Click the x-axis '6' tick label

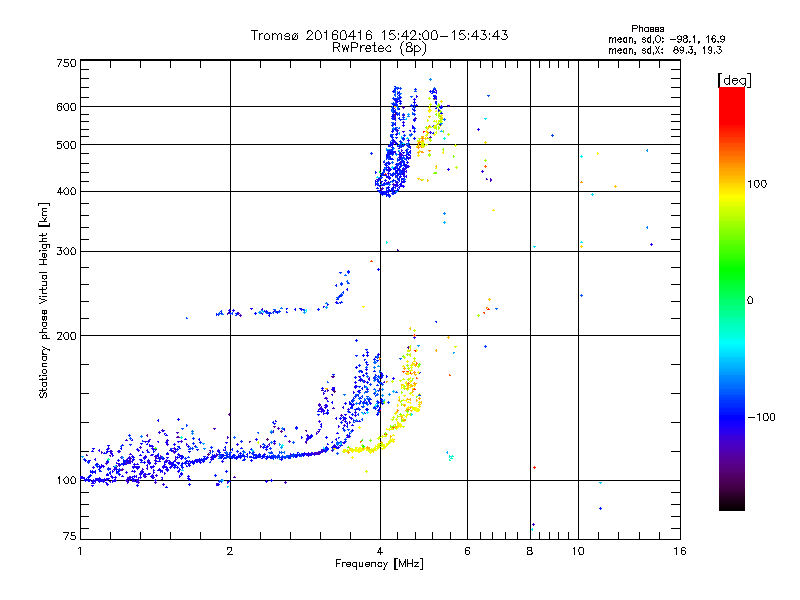coord(467,551)
